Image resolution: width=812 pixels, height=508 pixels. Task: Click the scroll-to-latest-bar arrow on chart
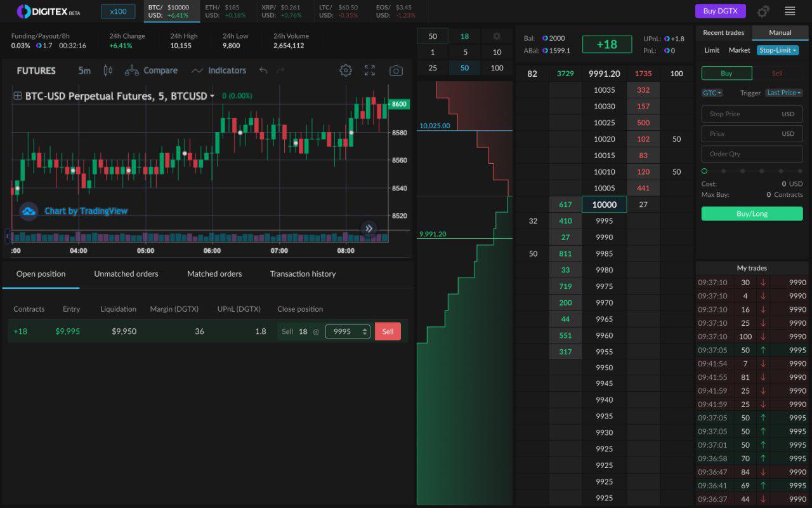click(369, 229)
